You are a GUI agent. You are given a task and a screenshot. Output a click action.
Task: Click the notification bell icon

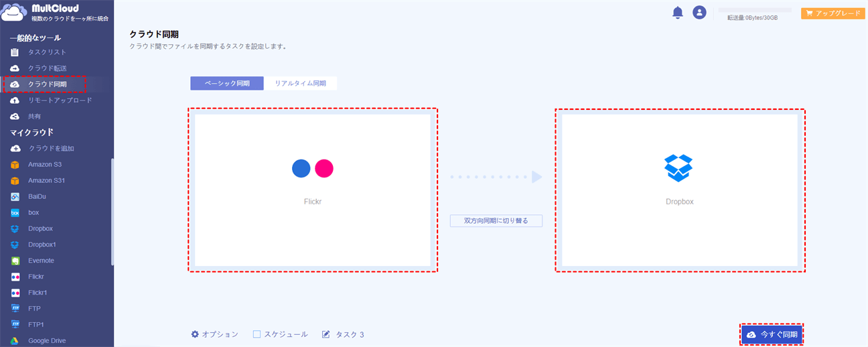[678, 12]
